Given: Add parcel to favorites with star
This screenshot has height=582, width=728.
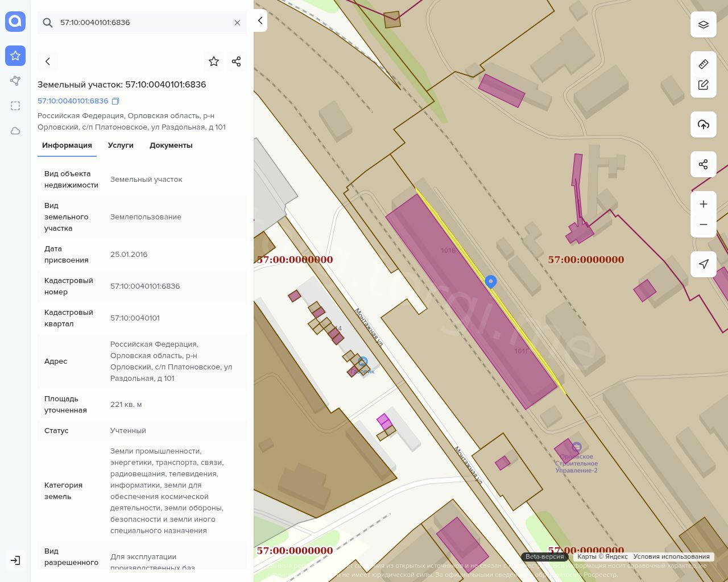Looking at the screenshot, I should pyautogui.click(x=214, y=61).
